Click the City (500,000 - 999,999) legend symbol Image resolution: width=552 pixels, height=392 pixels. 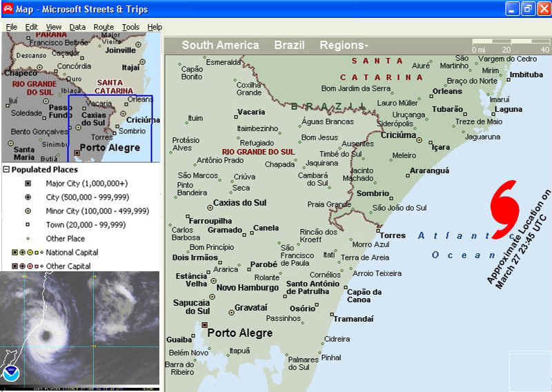(x=28, y=197)
